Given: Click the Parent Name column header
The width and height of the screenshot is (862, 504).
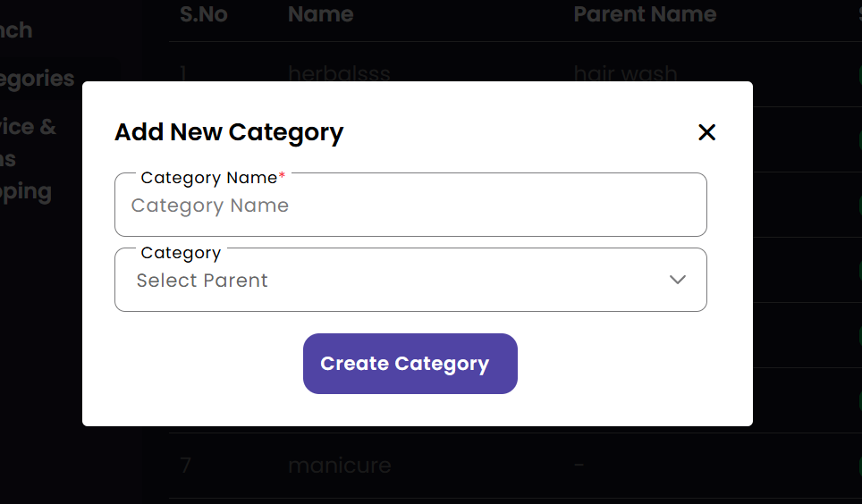Looking at the screenshot, I should pyautogui.click(x=645, y=14).
